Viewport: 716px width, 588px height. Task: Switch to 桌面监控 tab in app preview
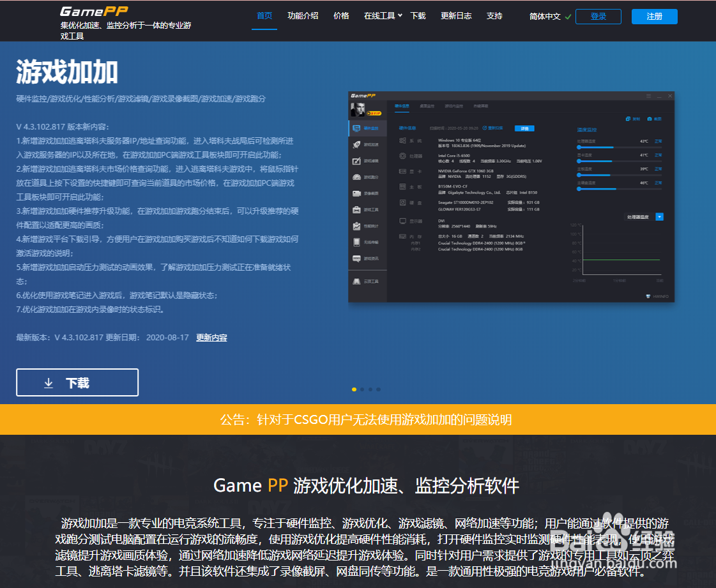point(427,106)
